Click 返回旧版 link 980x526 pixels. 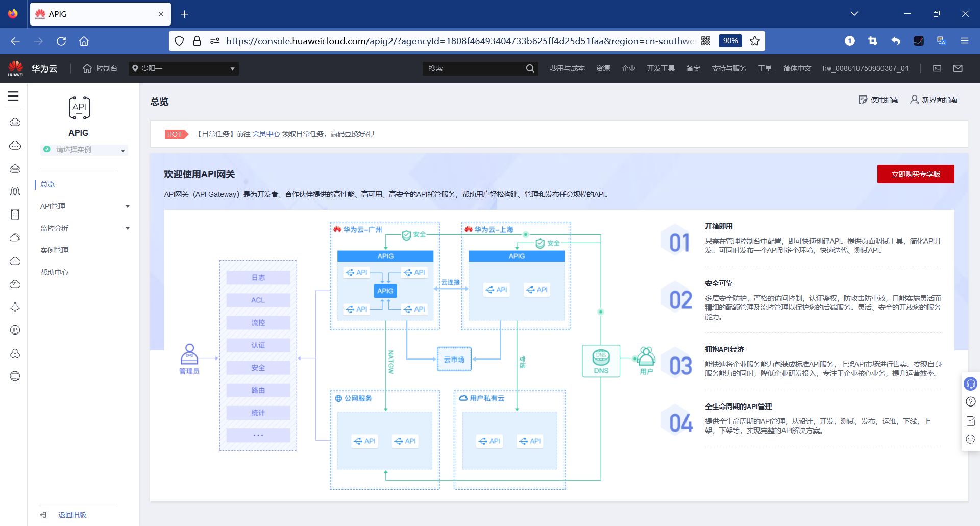pos(72,515)
